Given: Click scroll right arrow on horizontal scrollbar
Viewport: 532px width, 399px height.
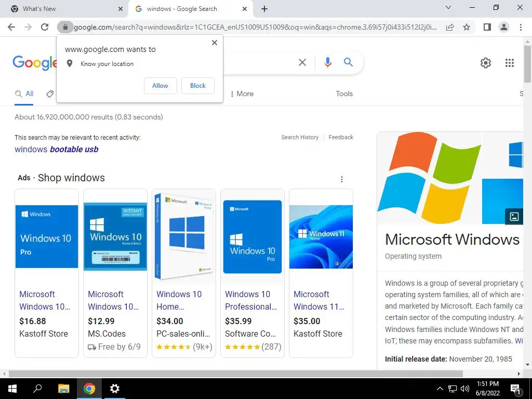Looking at the screenshot, I should (519, 374).
